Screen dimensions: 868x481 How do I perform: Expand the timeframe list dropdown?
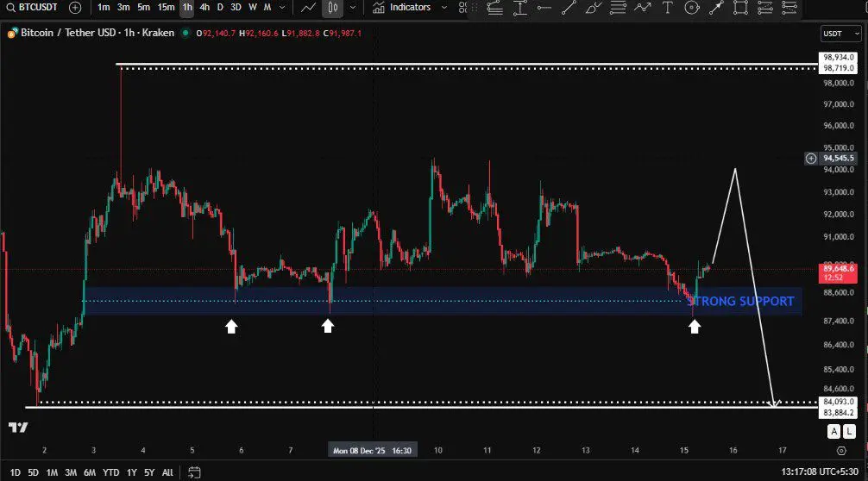(x=282, y=7)
